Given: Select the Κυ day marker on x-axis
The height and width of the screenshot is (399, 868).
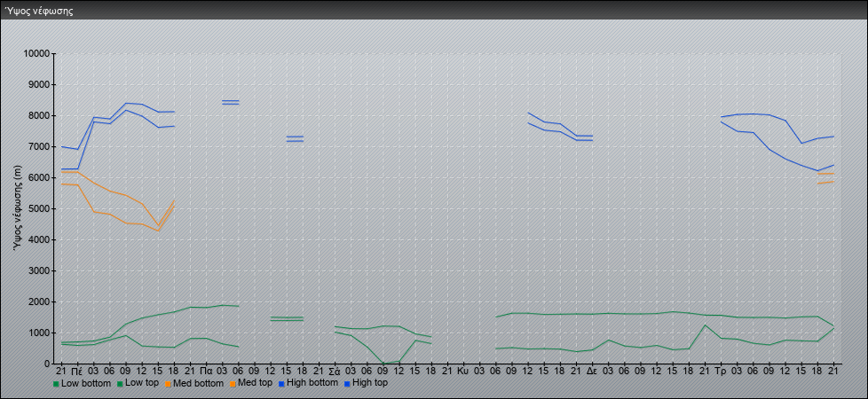Looking at the screenshot, I should (463, 371).
